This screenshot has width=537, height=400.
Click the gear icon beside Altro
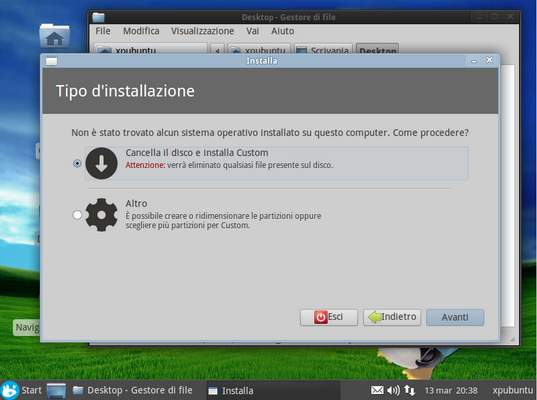click(101, 215)
